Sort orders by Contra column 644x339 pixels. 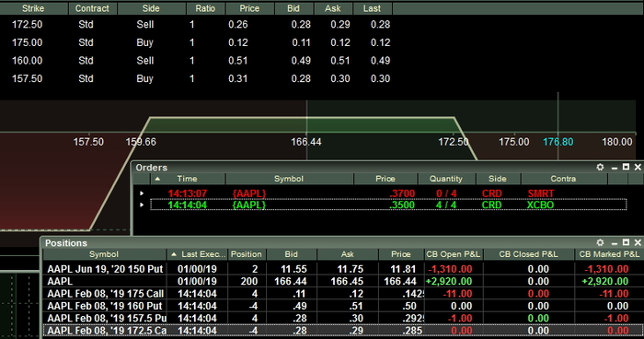(563, 179)
